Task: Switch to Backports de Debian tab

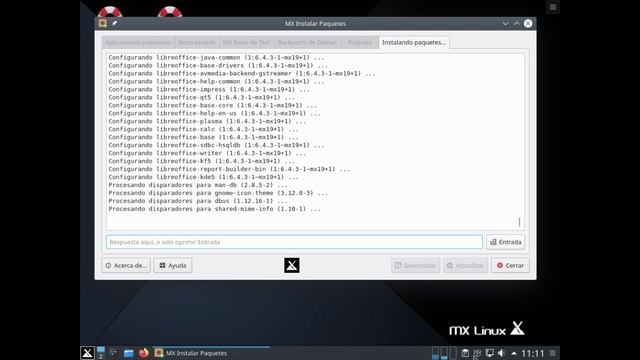Action: click(307, 42)
